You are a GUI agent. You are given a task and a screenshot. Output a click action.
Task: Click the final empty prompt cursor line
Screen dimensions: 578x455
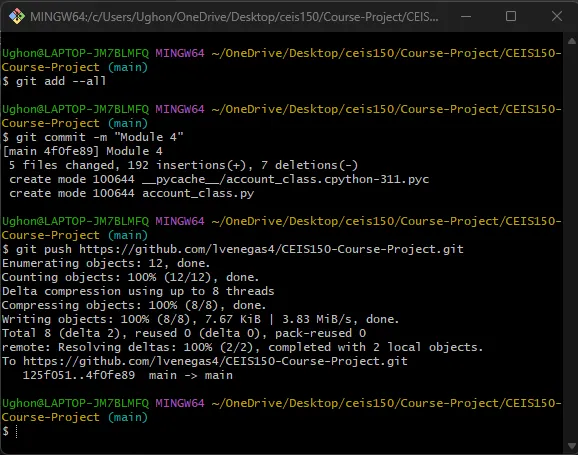pos(10,431)
